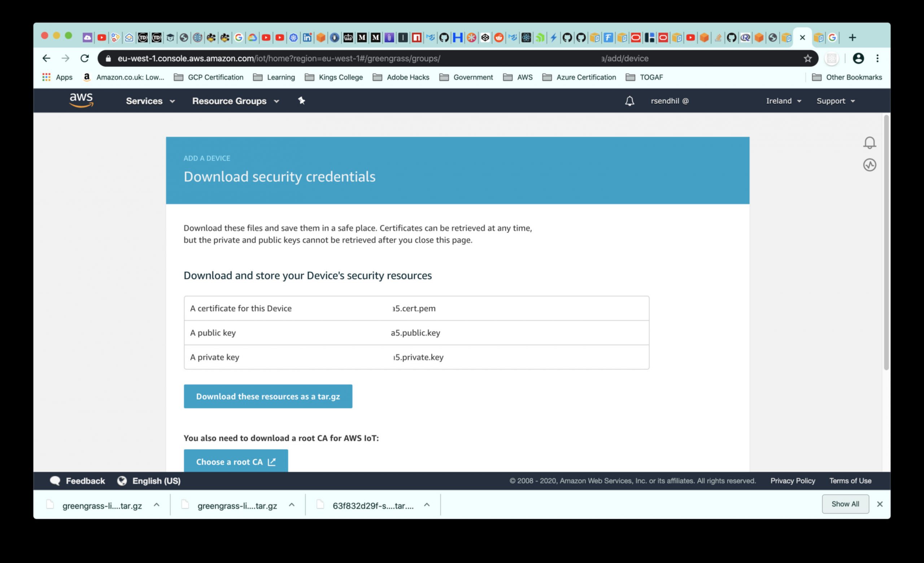The height and width of the screenshot is (563, 924).
Task: Open the activity monitor icon at right
Action: point(869,165)
